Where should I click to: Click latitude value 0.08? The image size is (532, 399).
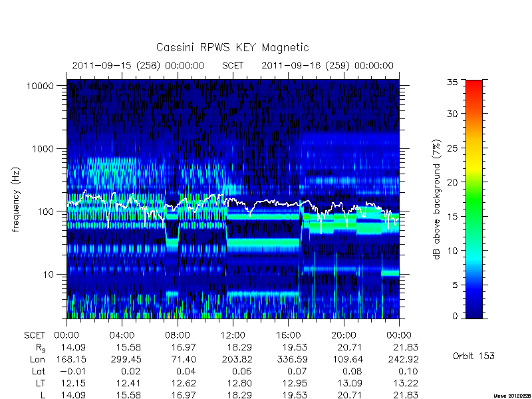(x=352, y=371)
